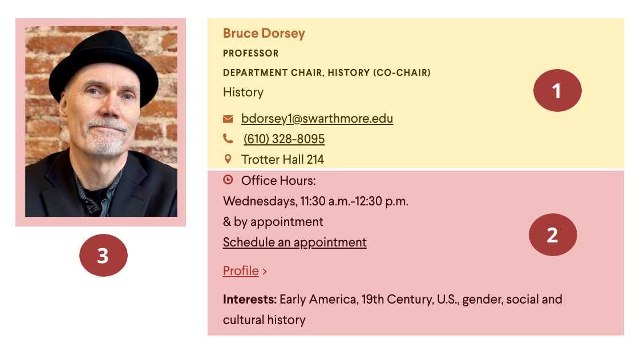The image size is (644, 348).
Task: Select the Bruce Dorsey name heading
Action: pyautogui.click(x=264, y=33)
